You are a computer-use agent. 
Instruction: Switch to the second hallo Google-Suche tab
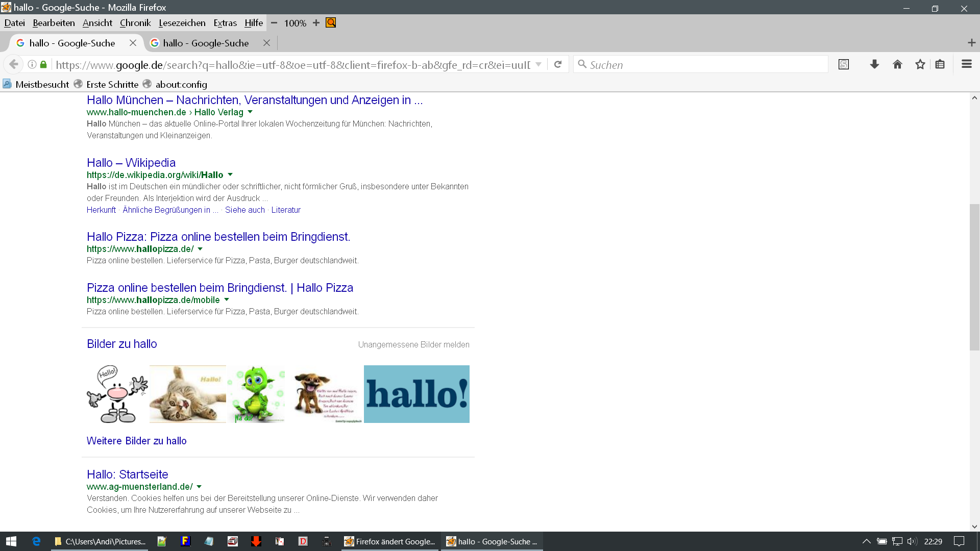point(206,43)
